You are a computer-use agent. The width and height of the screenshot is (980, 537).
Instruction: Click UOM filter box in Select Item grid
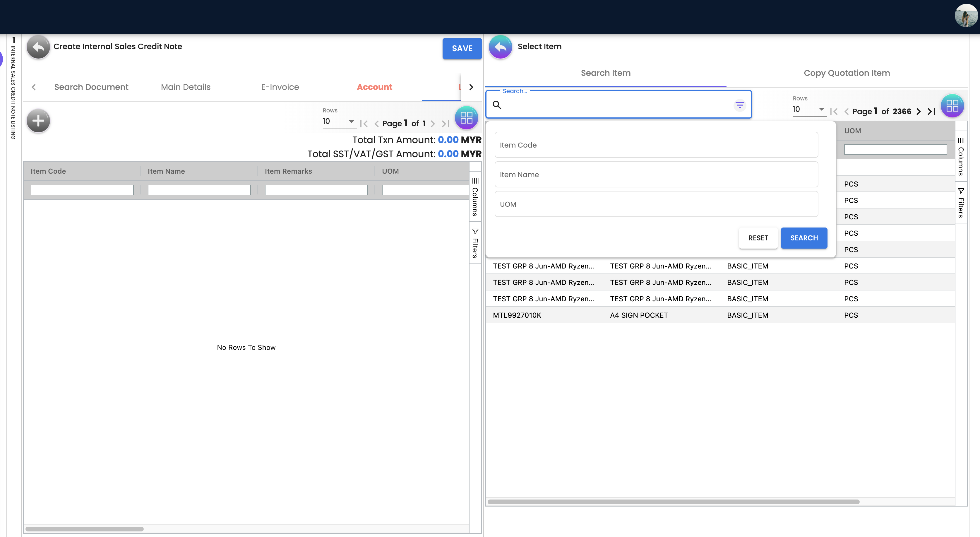895,150
